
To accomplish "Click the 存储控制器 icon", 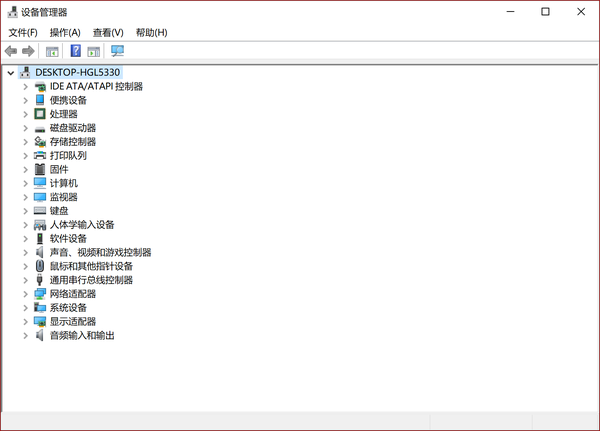I will coord(40,142).
